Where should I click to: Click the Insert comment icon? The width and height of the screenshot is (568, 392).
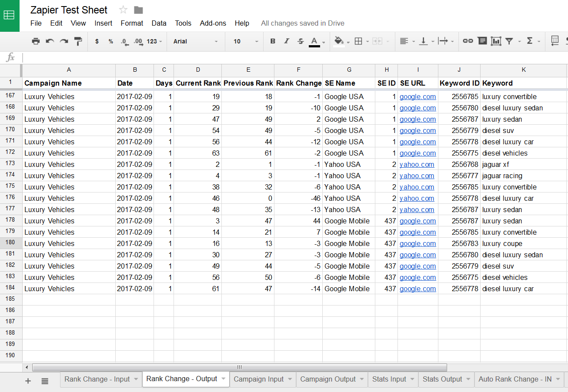(x=482, y=41)
